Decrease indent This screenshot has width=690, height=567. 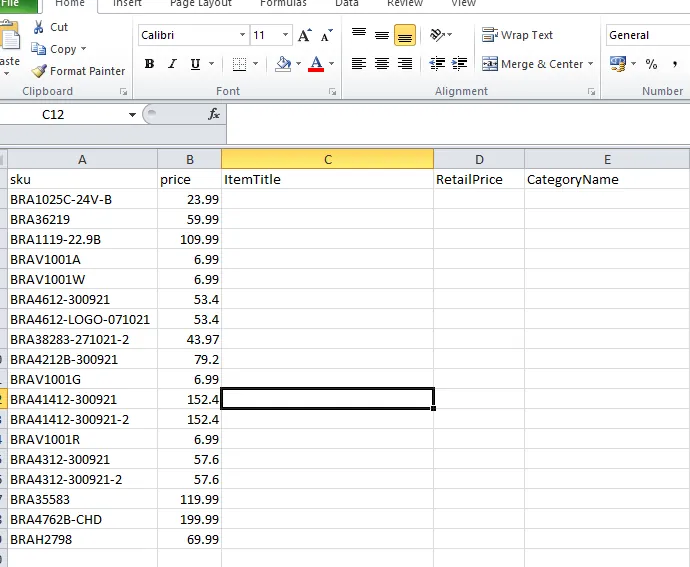(x=437, y=64)
